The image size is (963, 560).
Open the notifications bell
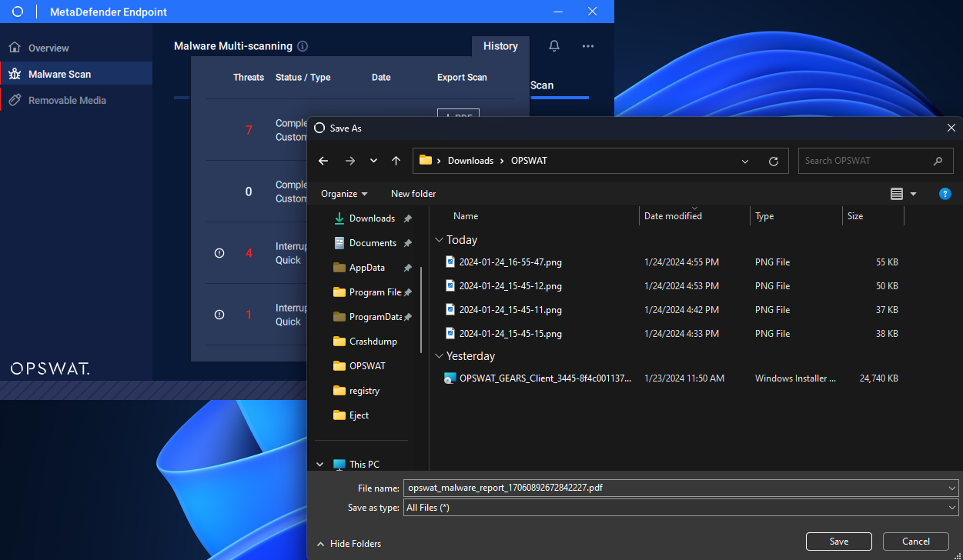click(x=554, y=46)
